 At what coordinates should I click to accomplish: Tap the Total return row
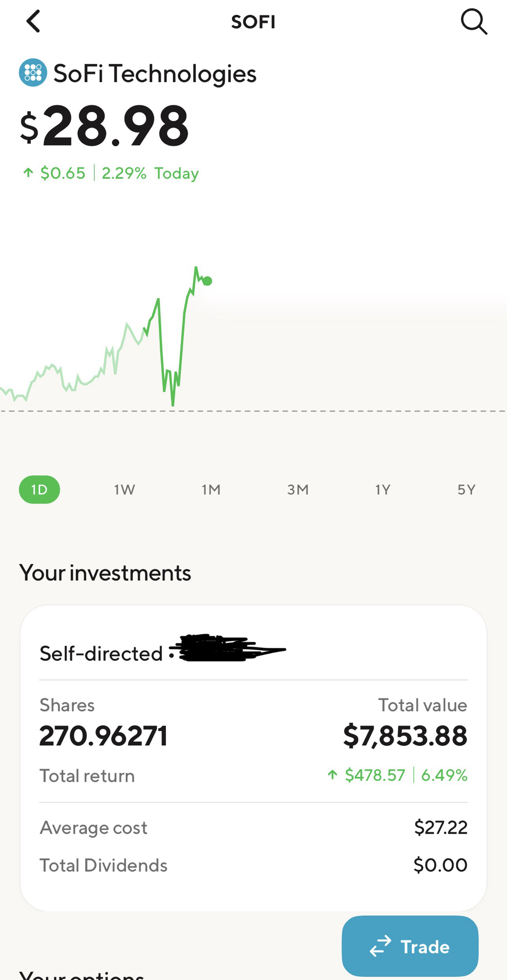pyautogui.click(x=253, y=775)
